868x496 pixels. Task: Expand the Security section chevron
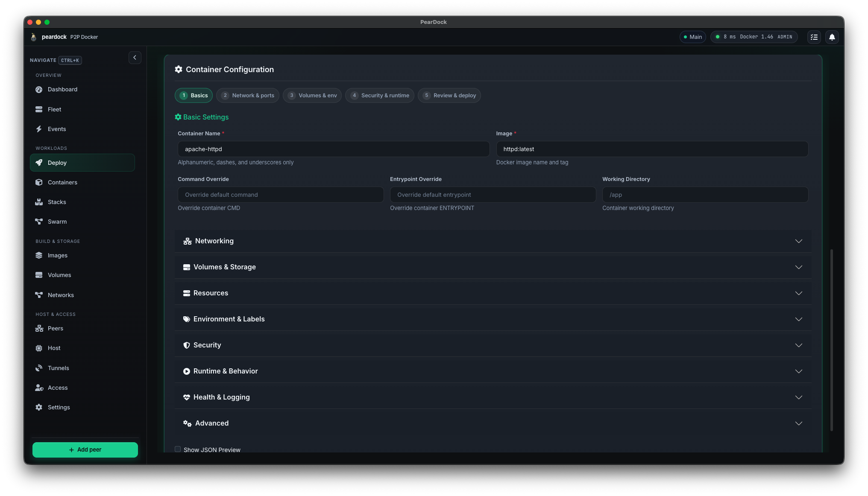coord(798,345)
